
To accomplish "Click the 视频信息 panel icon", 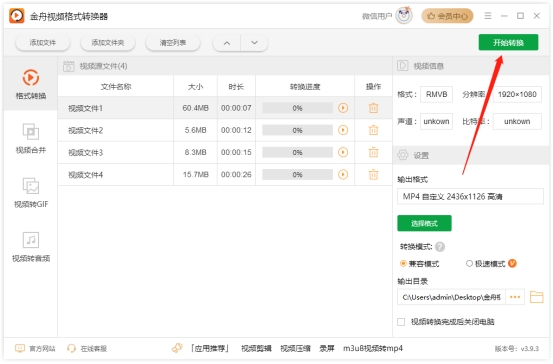I will point(402,66).
